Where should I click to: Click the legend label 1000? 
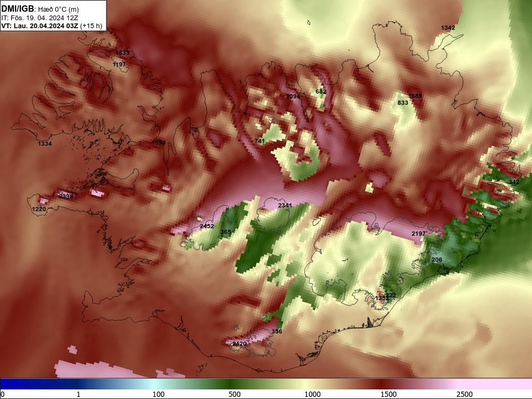point(312,394)
